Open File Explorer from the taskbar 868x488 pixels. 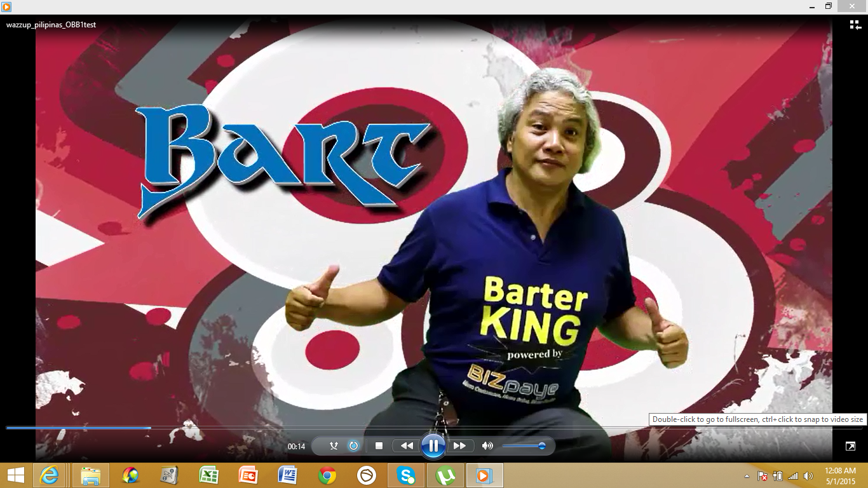tap(91, 475)
